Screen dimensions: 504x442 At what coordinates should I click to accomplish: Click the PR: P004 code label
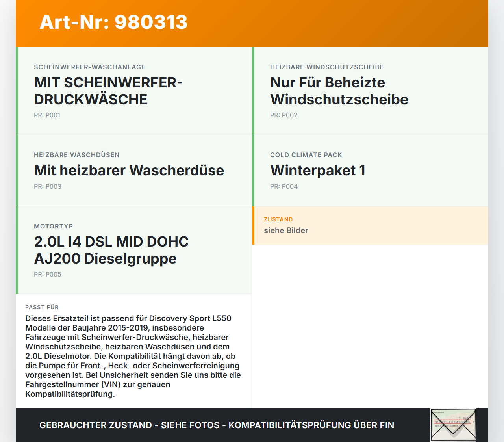click(x=283, y=186)
